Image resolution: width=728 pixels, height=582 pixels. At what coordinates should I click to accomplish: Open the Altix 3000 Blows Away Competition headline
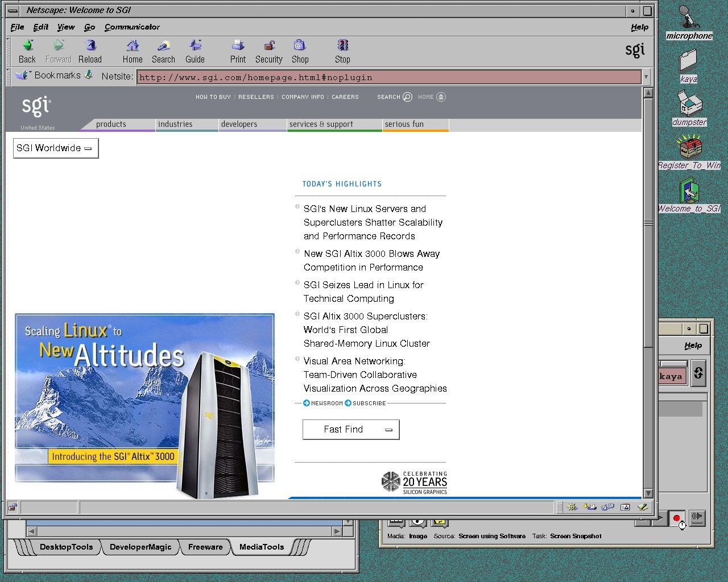371,260
